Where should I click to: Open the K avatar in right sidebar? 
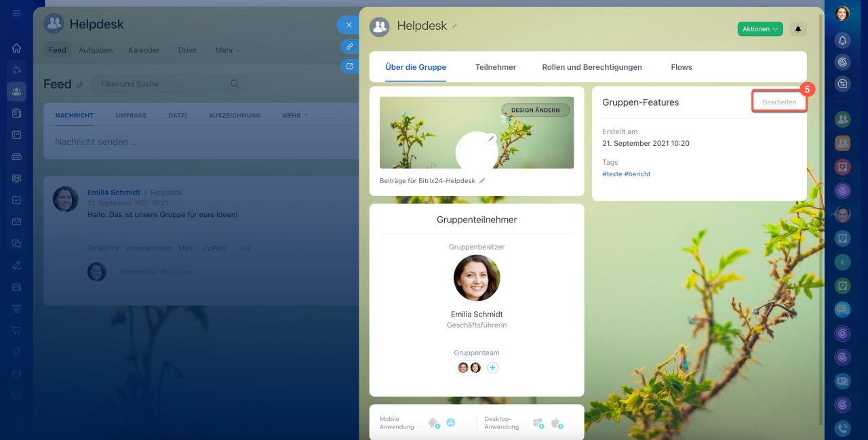coord(842,262)
